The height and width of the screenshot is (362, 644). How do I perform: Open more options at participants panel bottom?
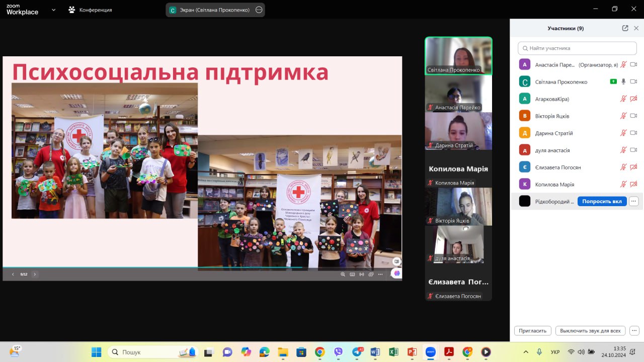(x=634, y=331)
